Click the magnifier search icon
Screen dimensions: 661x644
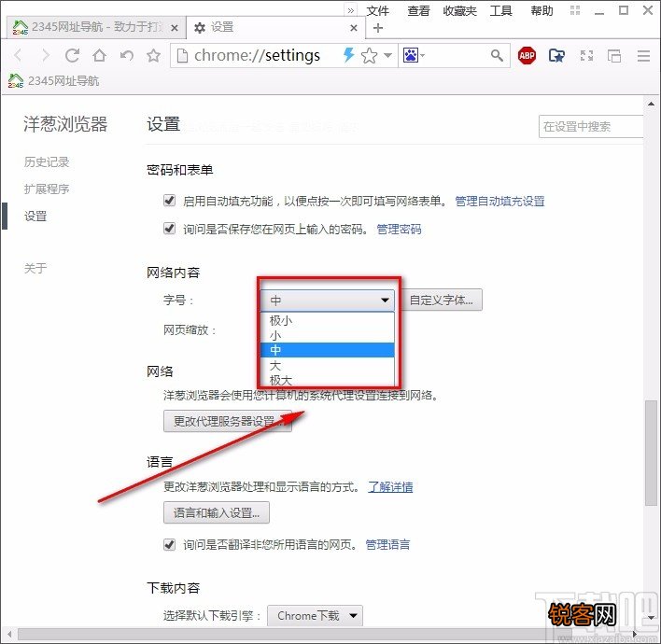pyautogui.click(x=497, y=55)
